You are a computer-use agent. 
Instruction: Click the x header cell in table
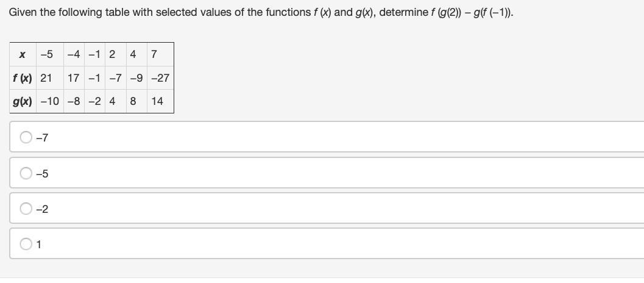[x=23, y=54]
